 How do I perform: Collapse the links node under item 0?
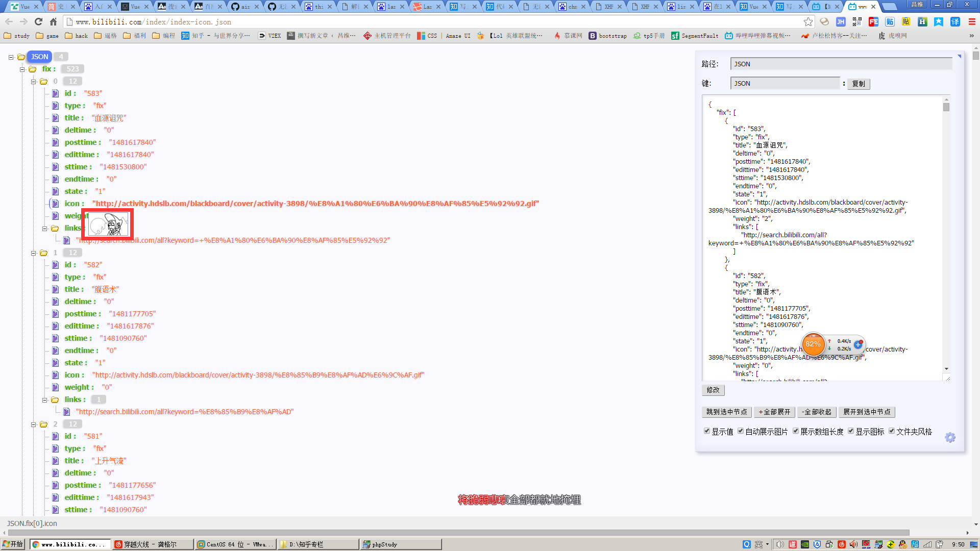pos(44,228)
